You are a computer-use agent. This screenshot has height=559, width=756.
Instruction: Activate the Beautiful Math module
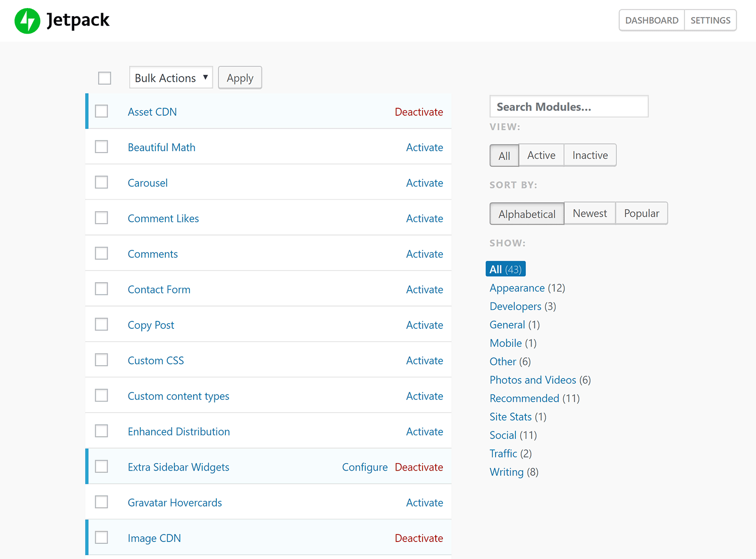[x=424, y=147]
